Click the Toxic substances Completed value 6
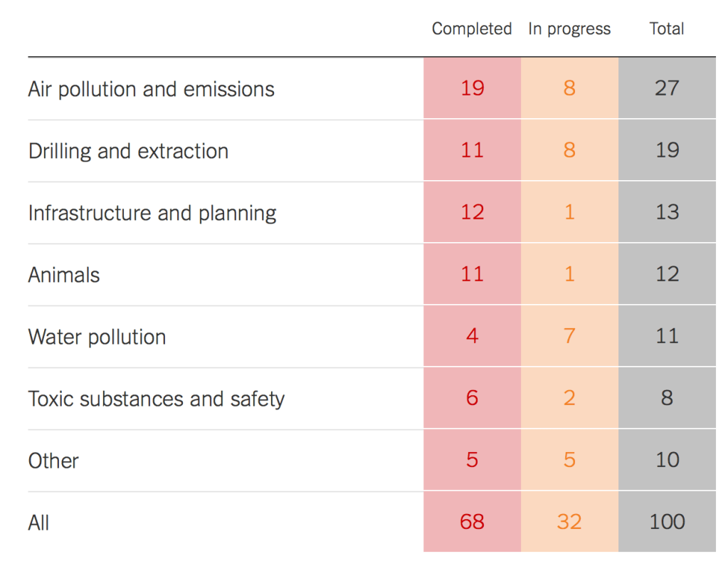 472,398
